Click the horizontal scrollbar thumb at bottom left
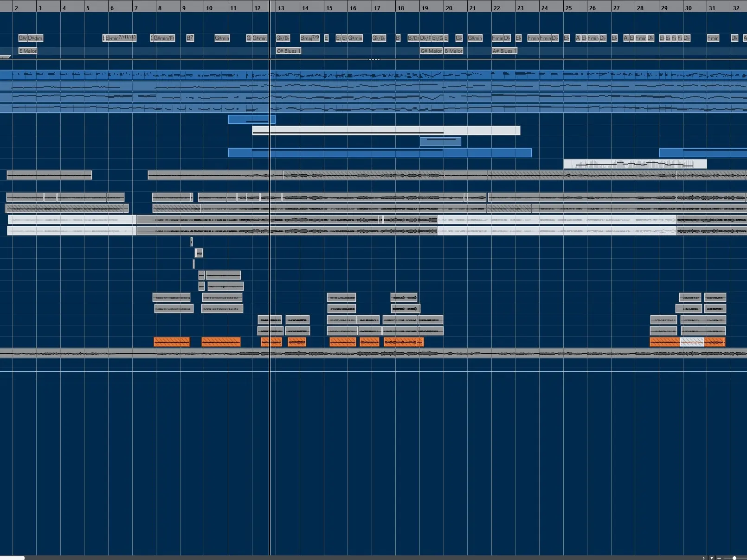Viewport: 747px width, 560px height. pos(12,558)
